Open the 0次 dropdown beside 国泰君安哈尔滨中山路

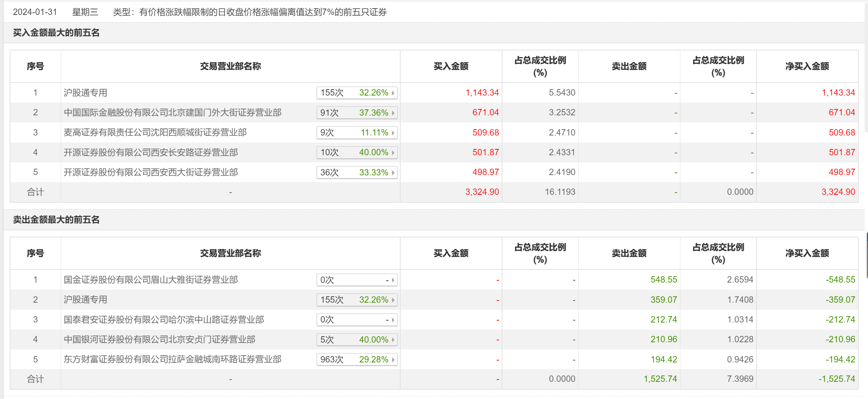click(393, 320)
